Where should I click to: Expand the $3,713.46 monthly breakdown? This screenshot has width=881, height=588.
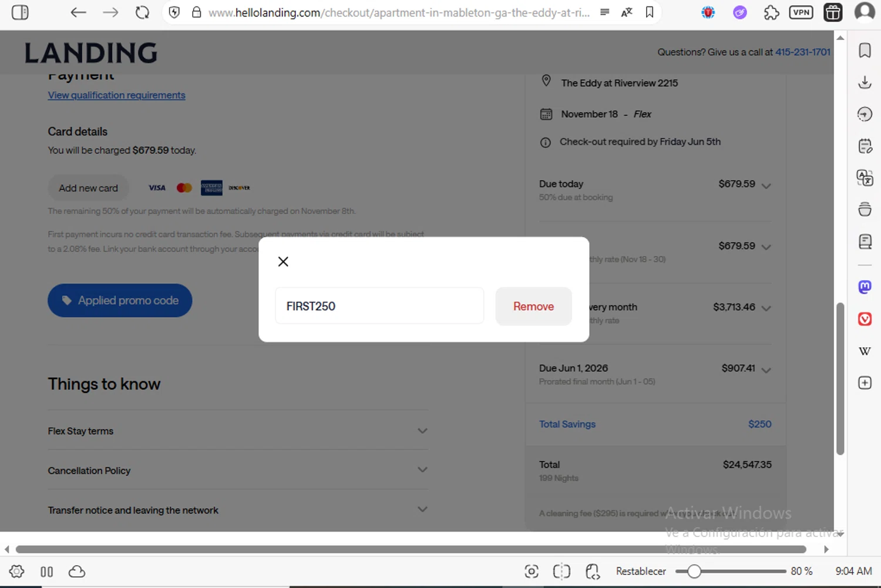pyautogui.click(x=766, y=308)
